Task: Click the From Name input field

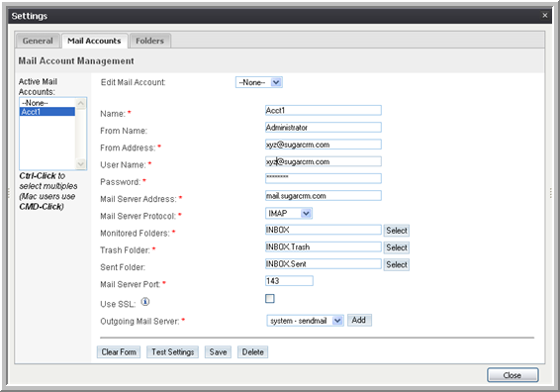Action: coord(324,128)
